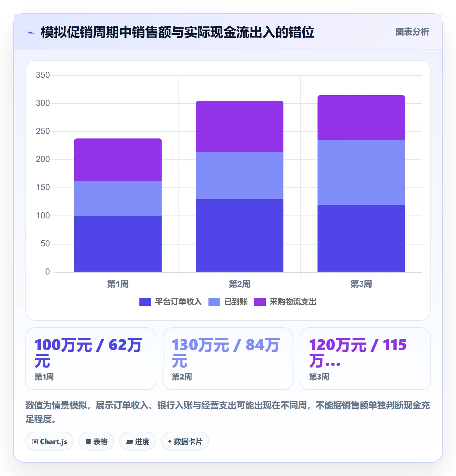Image resolution: width=456 pixels, height=476 pixels.
Task: Click the 第1周 x-axis label
Action: coord(118,284)
